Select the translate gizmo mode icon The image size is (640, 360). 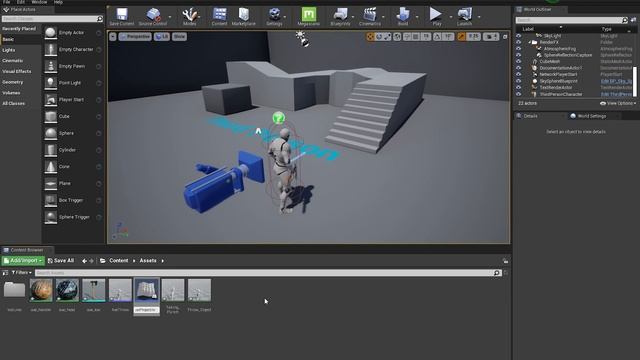[x=370, y=37]
